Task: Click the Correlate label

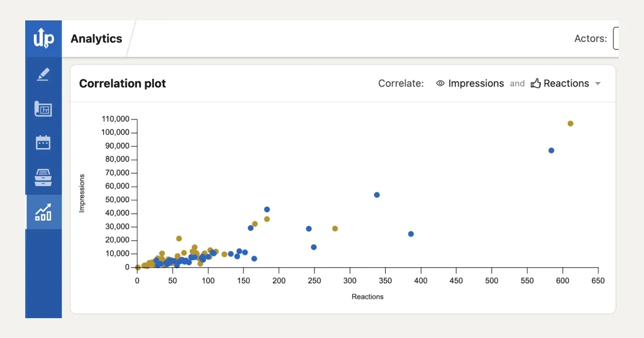Action: (400, 83)
